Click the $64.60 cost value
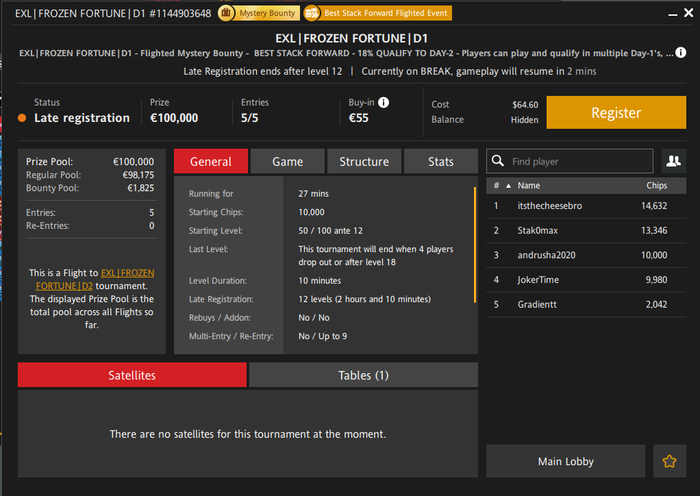The height and width of the screenshot is (496, 700). [x=525, y=104]
